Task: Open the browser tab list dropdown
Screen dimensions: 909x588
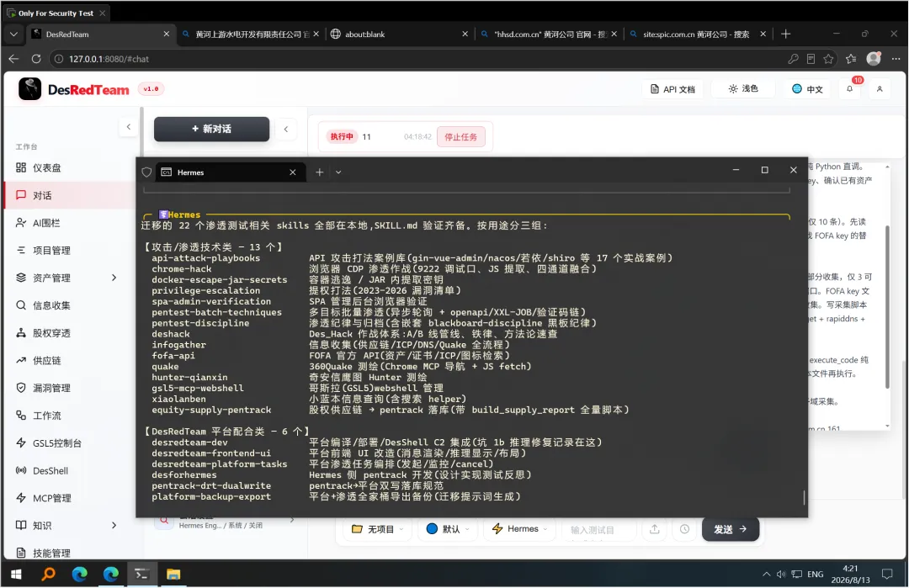Action: coord(13,34)
